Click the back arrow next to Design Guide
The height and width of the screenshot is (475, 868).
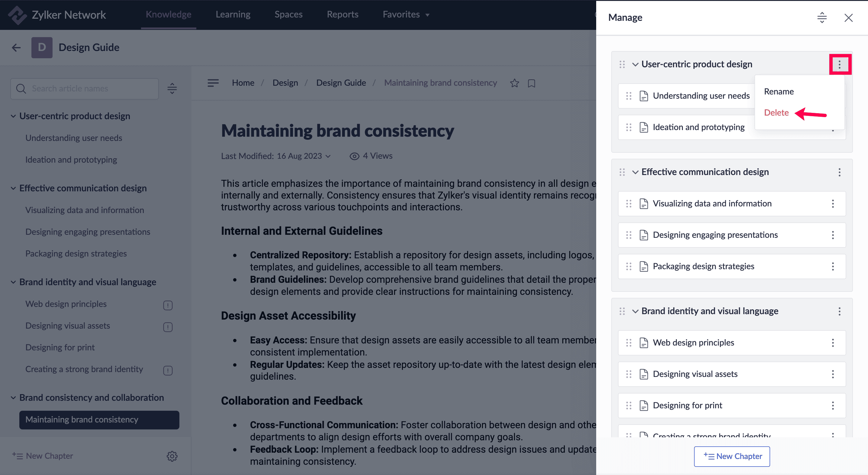[x=16, y=47]
